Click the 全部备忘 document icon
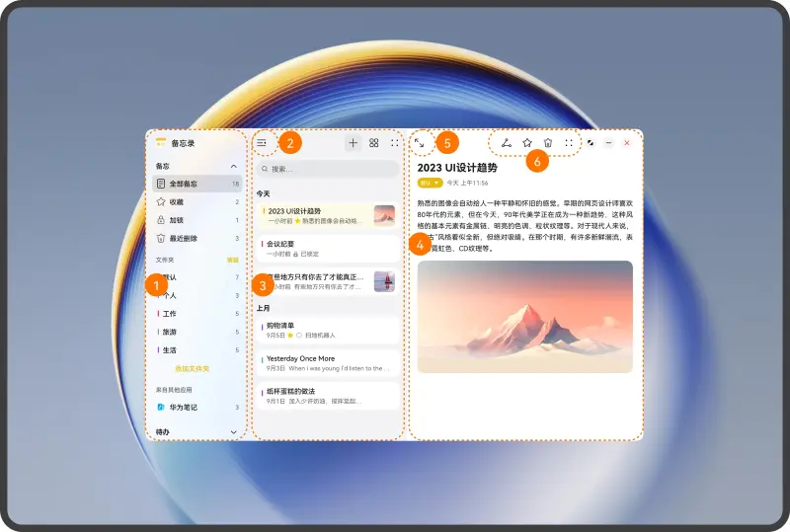Screen dimensions: 790x532 coord(161,184)
